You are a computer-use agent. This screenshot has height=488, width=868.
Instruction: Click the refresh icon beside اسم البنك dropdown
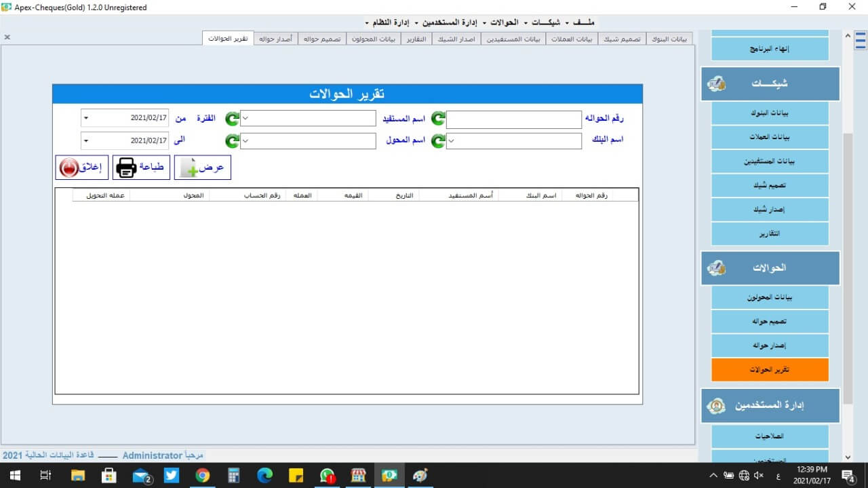coord(439,141)
